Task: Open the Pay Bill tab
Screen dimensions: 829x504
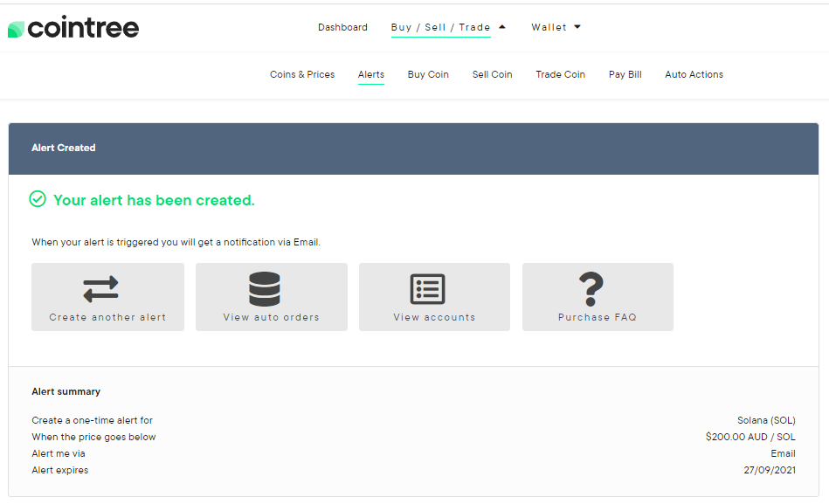Action: pyautogui.click(x=625, y=74)
